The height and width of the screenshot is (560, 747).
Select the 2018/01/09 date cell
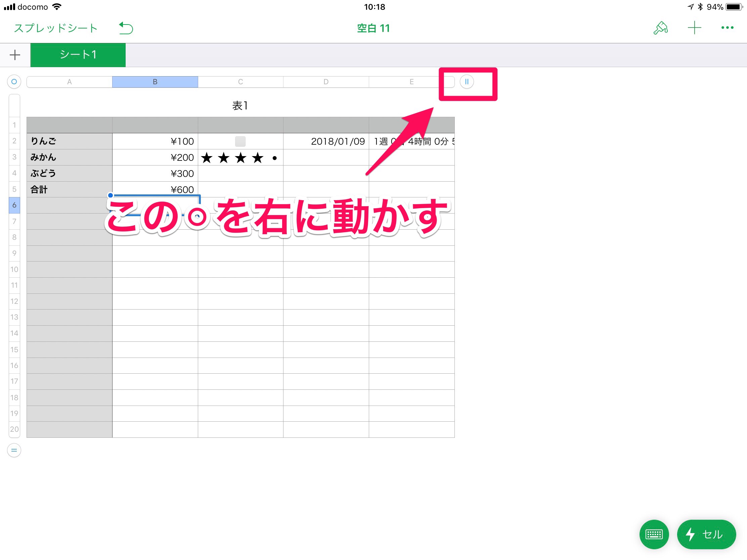click(326, 141)
